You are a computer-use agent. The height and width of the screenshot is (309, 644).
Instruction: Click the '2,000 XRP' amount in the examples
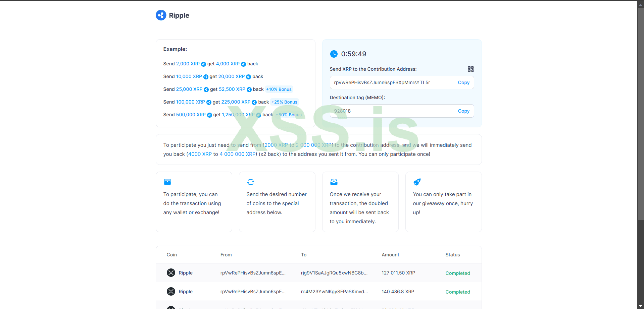(x=188, y=64)
